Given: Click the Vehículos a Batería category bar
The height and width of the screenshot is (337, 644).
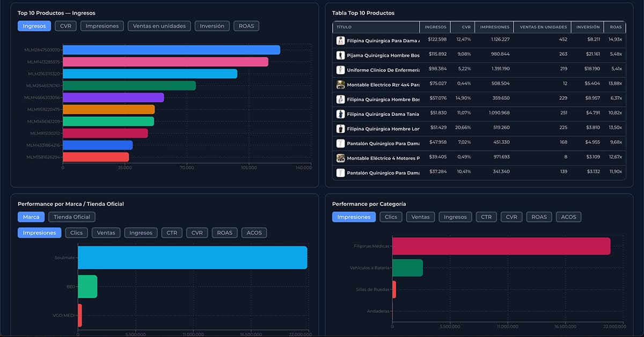Looking at the screenshot, I should pos(407,268).
